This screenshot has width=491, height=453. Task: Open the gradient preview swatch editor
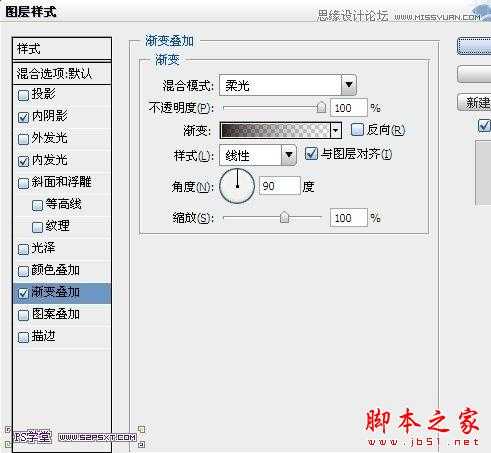point(275,130)
